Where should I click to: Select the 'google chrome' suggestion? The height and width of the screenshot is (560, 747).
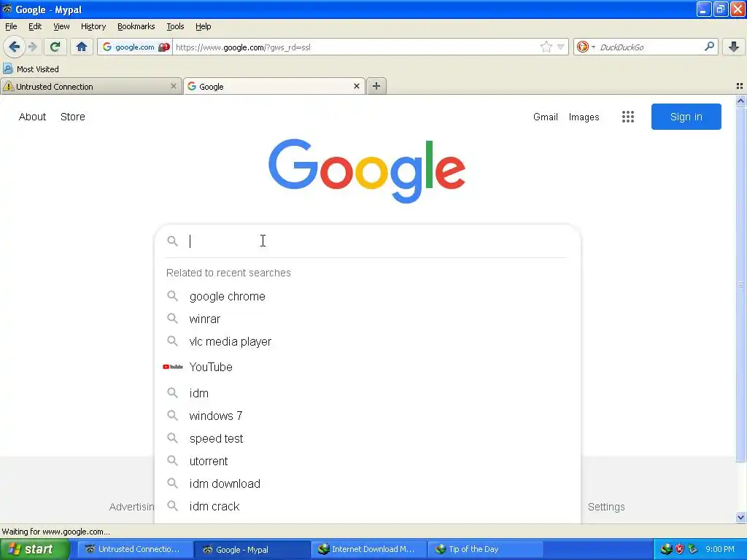tap(368, 296)
